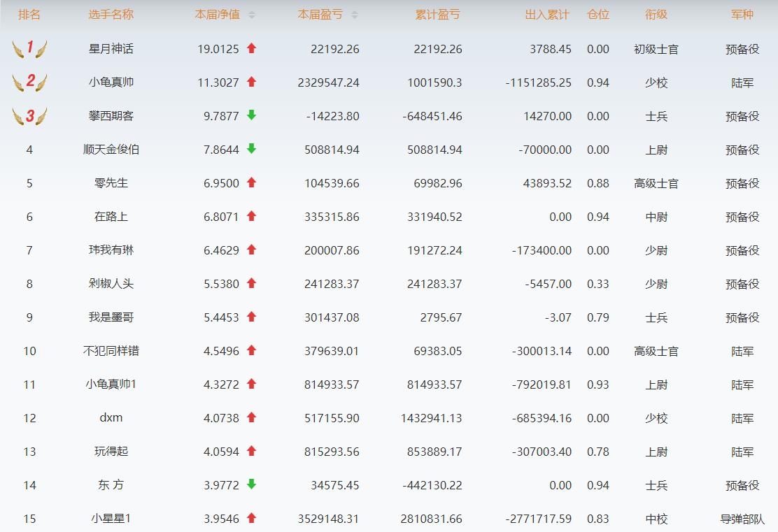Image resolution: width=778 pixels, height=532 pixels.
Task: Click the rank 3 wings badge
Action: [29, 116]
